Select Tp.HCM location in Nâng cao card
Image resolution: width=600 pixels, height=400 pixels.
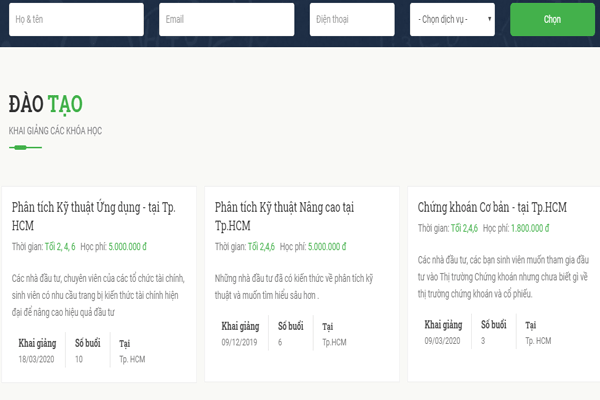click(334, 342)
